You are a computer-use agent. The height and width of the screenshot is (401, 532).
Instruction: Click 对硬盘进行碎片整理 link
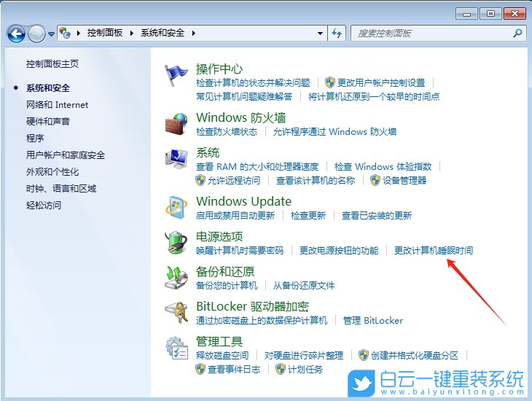click(x=304, y=355)
